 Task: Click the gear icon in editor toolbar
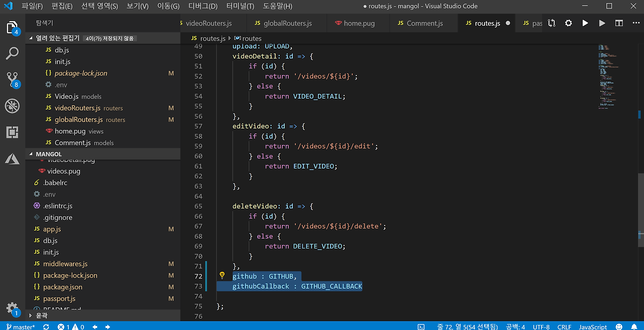569,23
